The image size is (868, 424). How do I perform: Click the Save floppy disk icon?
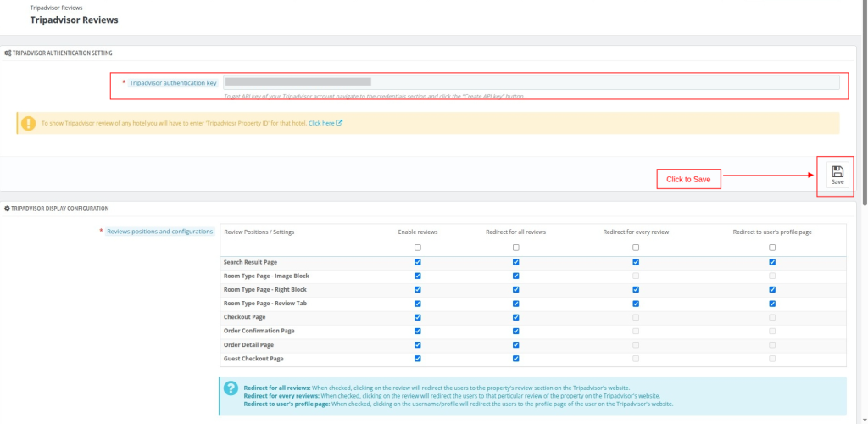click(x=837, y=171)
